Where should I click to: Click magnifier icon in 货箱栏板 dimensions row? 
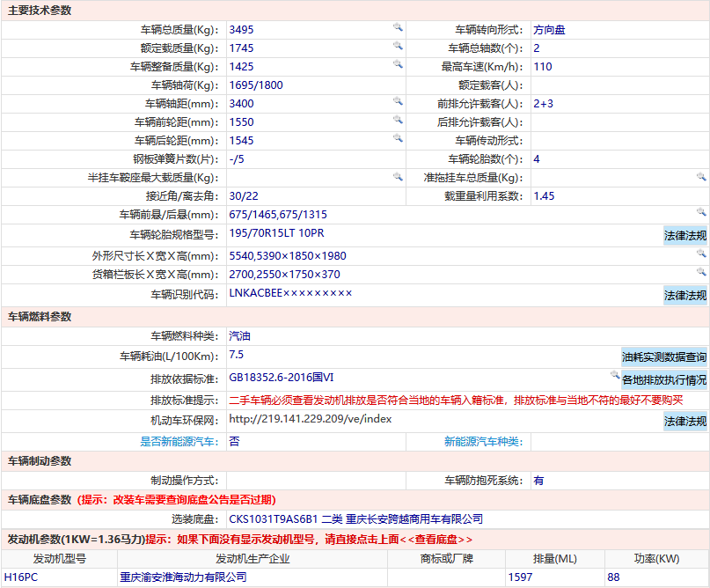click(x=701, y=272)
